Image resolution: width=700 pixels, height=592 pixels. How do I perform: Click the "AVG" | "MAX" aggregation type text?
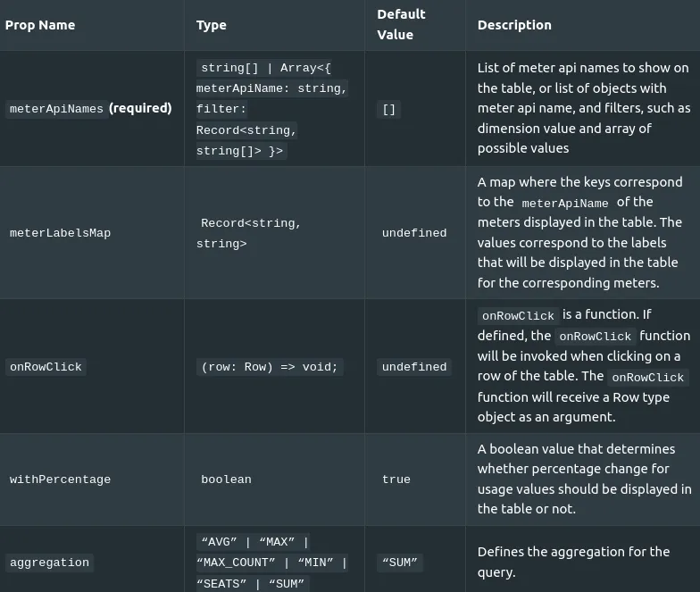pyautogui.click(x=254, y=542)
